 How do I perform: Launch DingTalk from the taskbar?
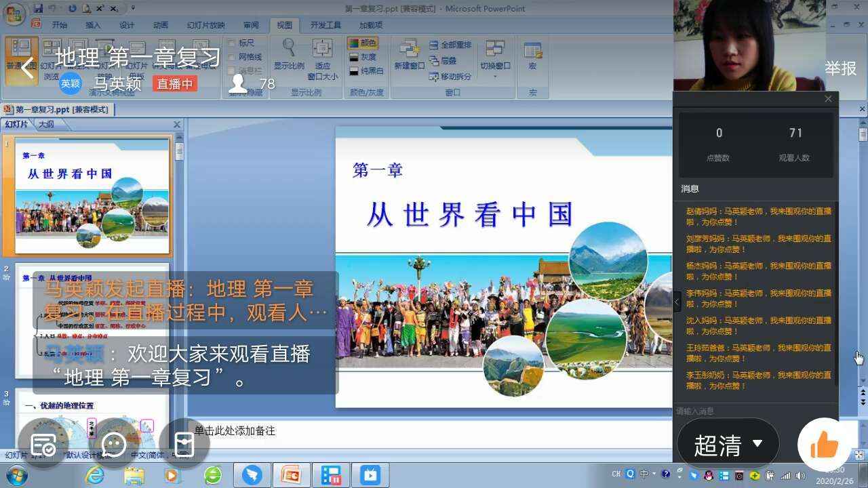pyautogui.click(x=252, y=474)
